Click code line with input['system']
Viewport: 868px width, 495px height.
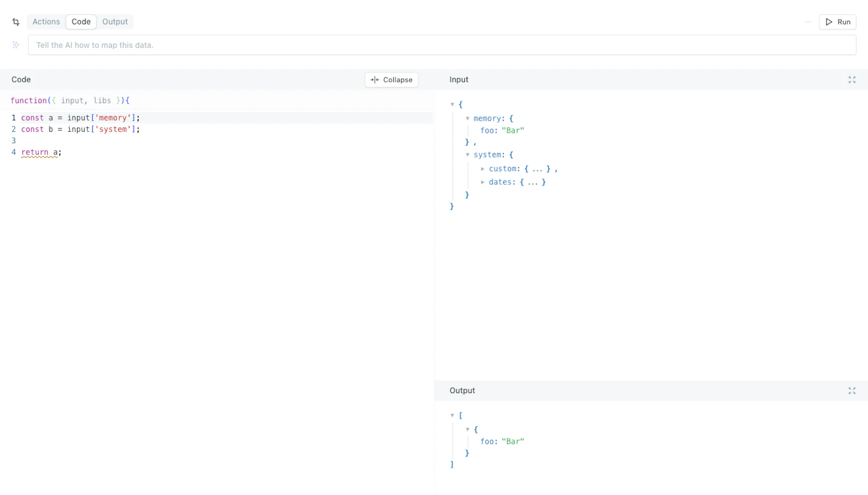click(221, 130)
